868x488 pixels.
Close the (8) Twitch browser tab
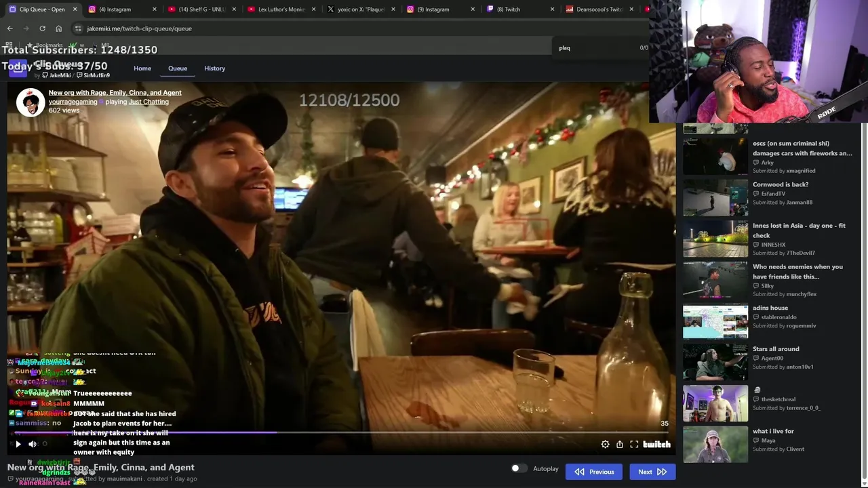[x=553, y=9]
